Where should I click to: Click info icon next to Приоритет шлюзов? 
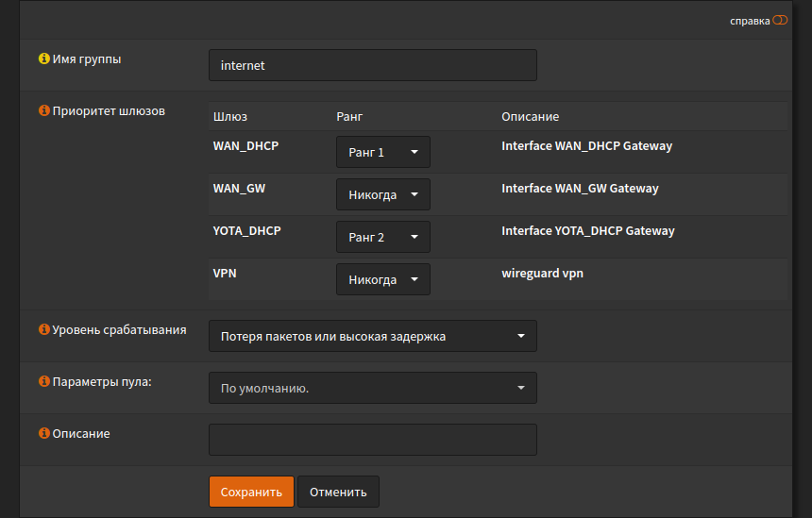44,110
